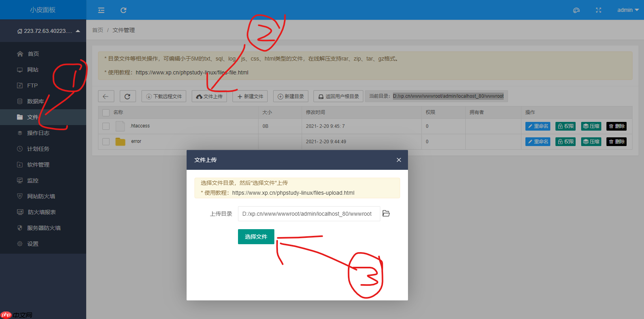The width and height of the screenshot is (644, 319).
Task: Click the browse folder icon beside upload path
Action: pyautogui.click(x=386, y=214)
